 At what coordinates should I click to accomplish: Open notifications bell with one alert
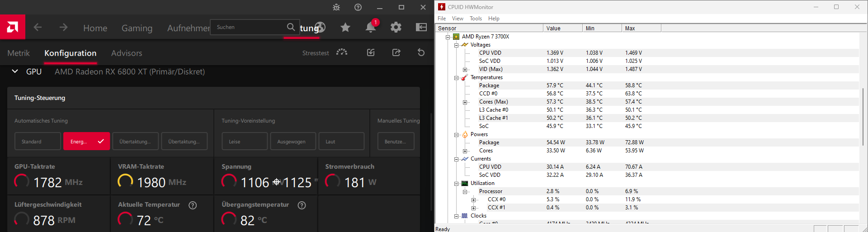371,26
